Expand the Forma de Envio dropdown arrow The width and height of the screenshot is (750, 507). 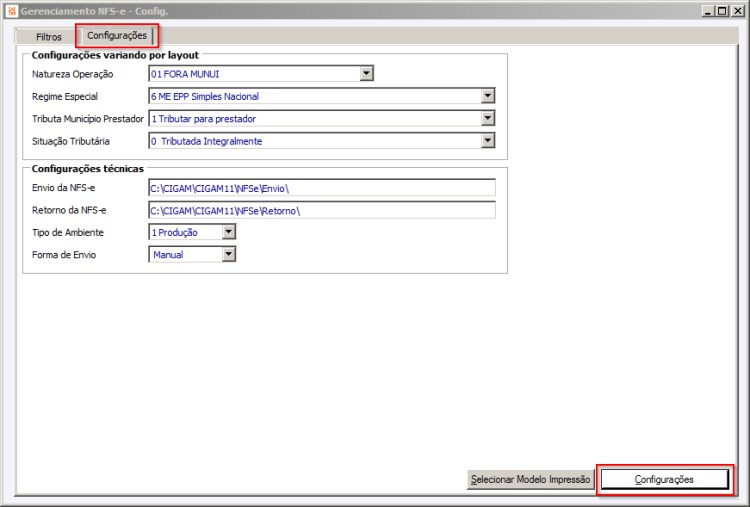pyautogui.click(x=229, y=254)
